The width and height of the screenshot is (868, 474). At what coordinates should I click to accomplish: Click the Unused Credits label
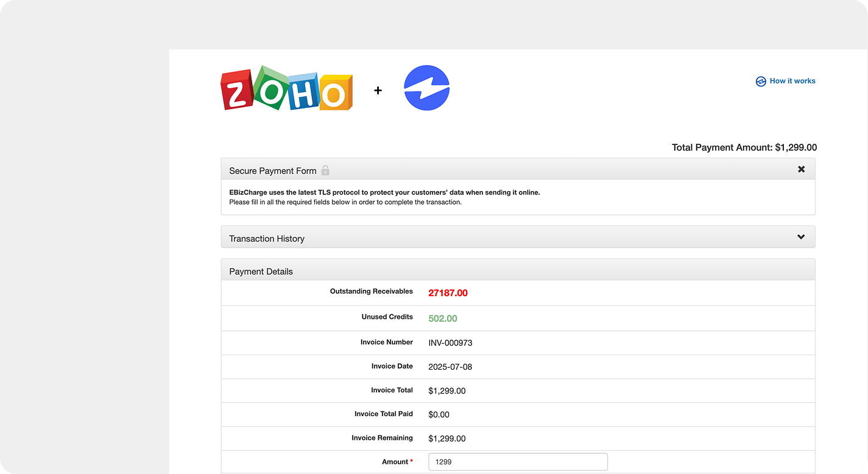click(x=387, y=317)
